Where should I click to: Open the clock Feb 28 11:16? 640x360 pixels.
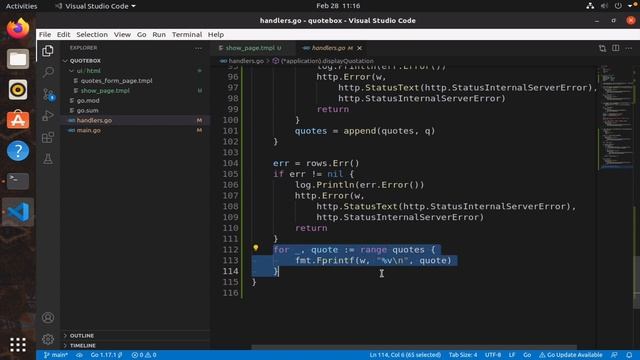pyautogui.click(x=338, y=6)
